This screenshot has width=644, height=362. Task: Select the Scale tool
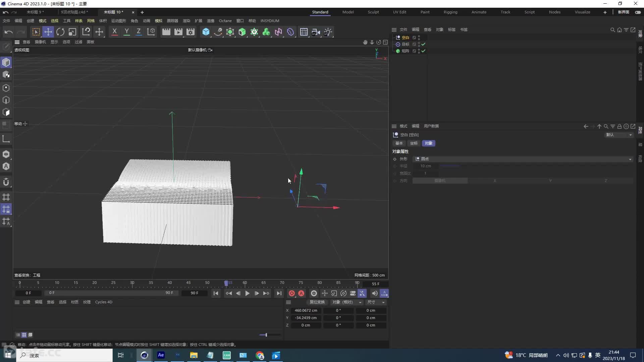[x=72, y=32]
